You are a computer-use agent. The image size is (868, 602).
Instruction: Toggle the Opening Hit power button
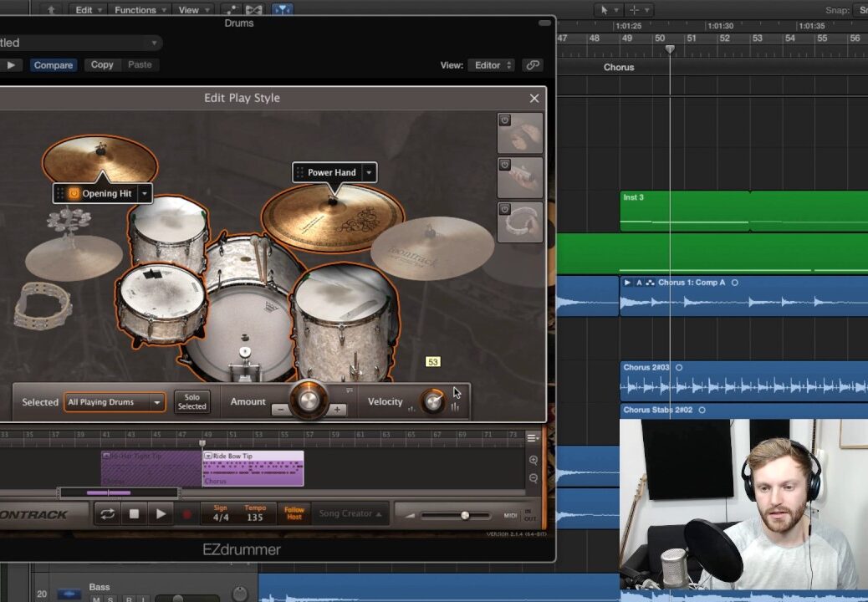[x=74, y=194]
